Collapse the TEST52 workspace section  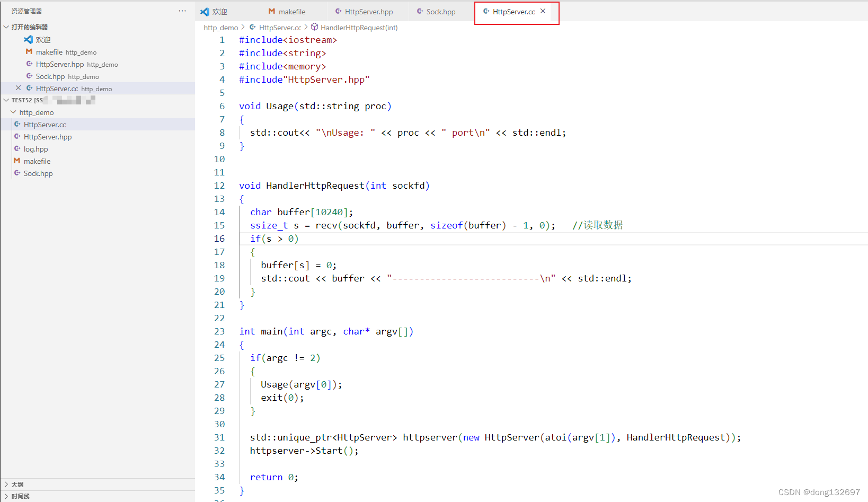[x=6, y=100]
